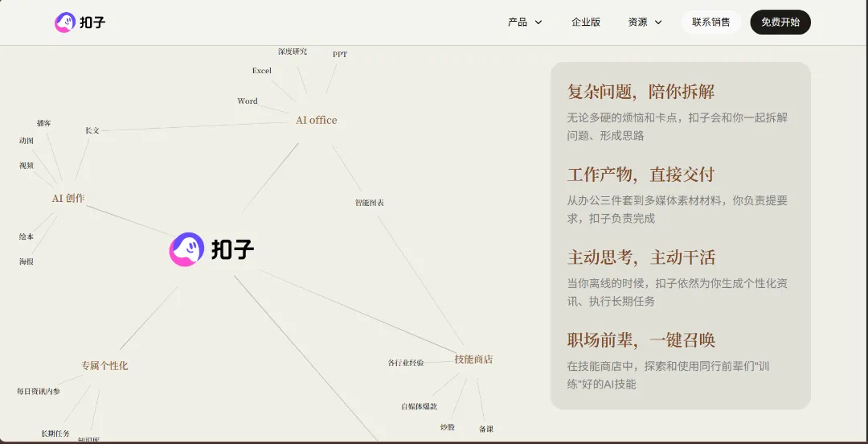The width and height of the screenshot is (868, 444).
Task: Click the 绘本 label
Action: (x=26, y=236)
